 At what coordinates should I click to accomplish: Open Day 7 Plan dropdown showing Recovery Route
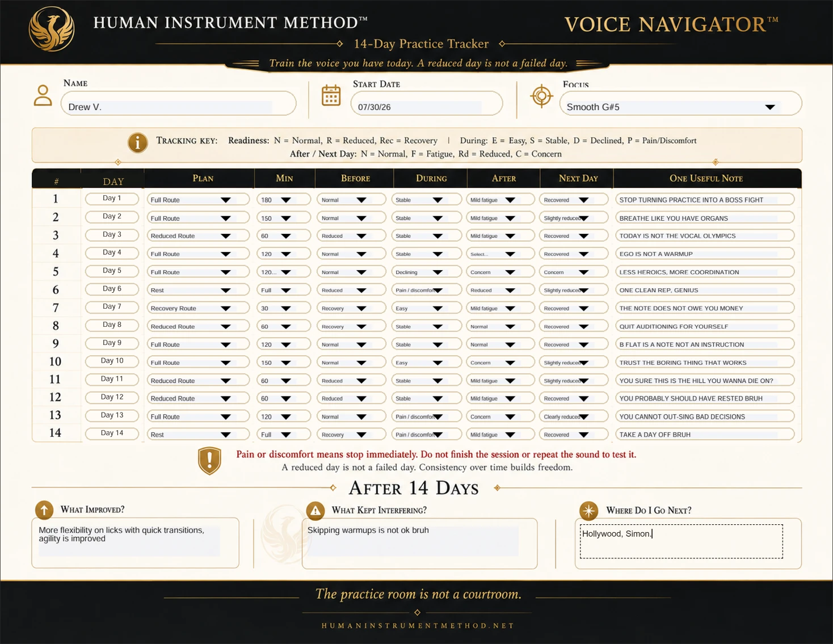(x=197, y=308)
